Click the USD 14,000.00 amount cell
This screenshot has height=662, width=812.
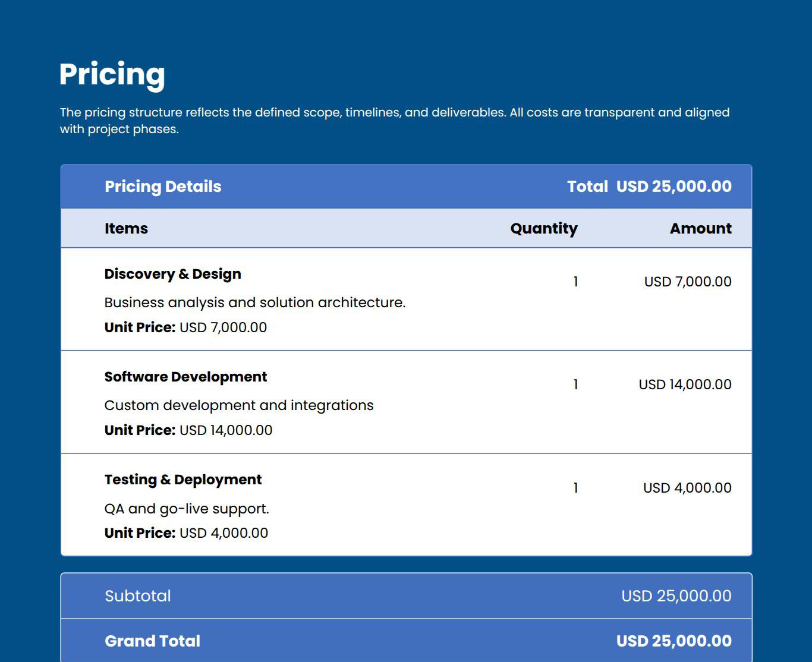click(684, 384)
